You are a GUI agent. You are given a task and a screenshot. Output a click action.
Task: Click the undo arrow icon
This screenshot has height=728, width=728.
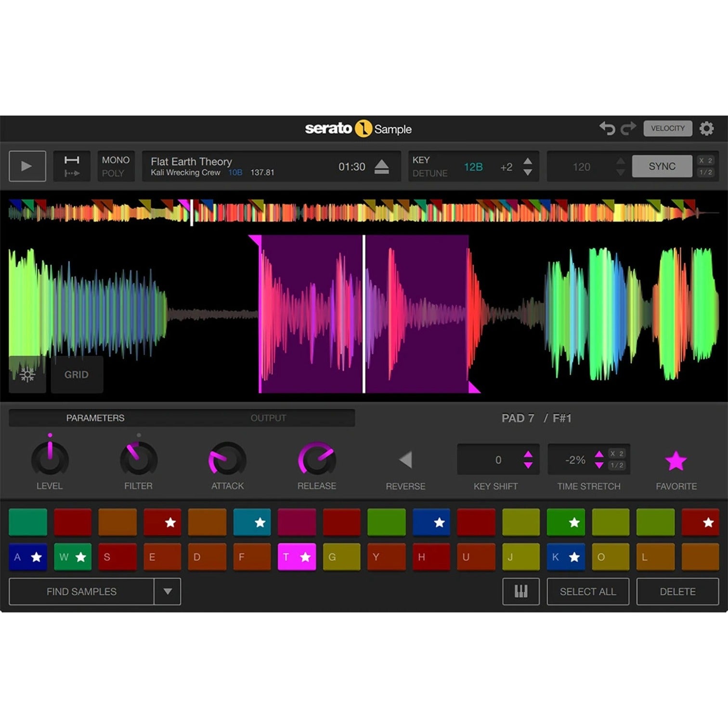(x=608, y=128)
